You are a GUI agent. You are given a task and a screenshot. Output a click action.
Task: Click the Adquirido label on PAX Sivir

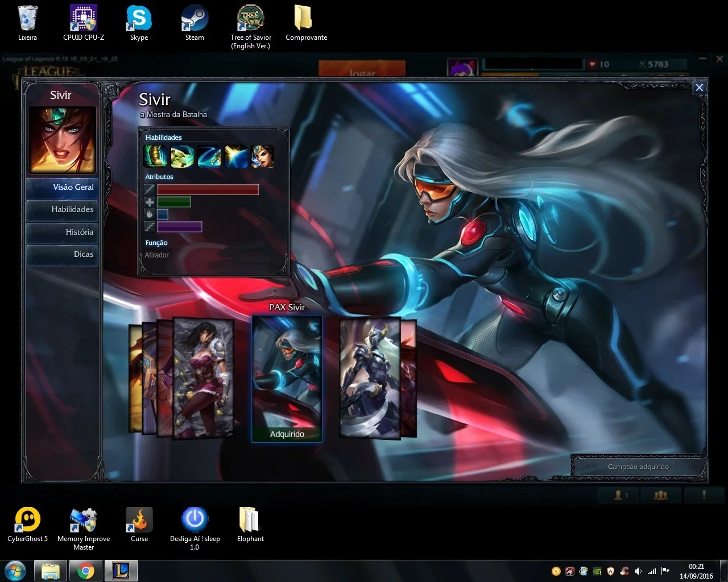287,434
